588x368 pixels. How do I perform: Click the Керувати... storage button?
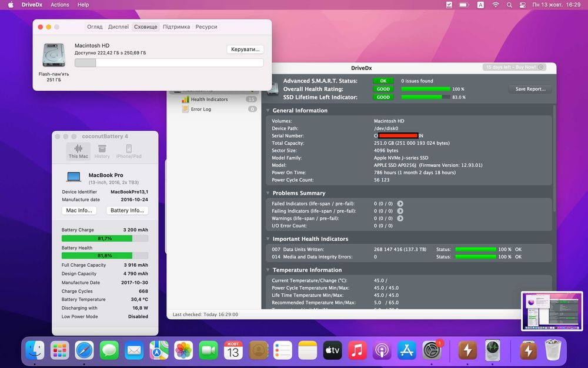point(245,49)
